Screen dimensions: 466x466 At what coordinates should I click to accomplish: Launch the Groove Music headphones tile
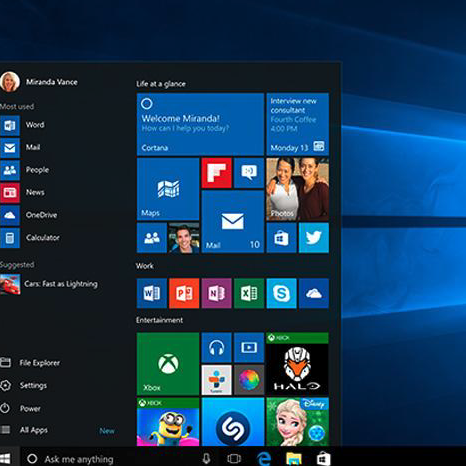point(217,348)
